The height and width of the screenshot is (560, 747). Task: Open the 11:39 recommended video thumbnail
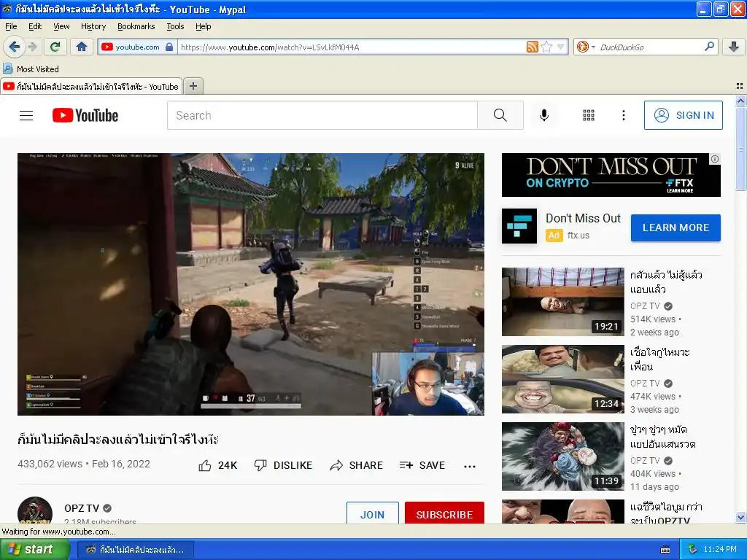(x=562, y=456)
